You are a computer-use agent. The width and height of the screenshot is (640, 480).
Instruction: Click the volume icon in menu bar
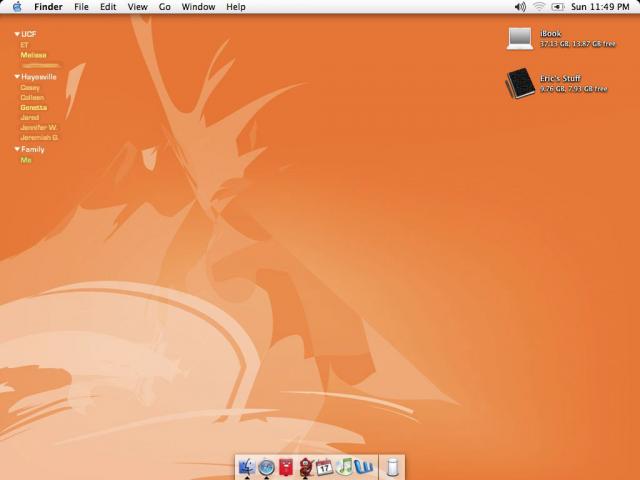[x=520, y=7]
